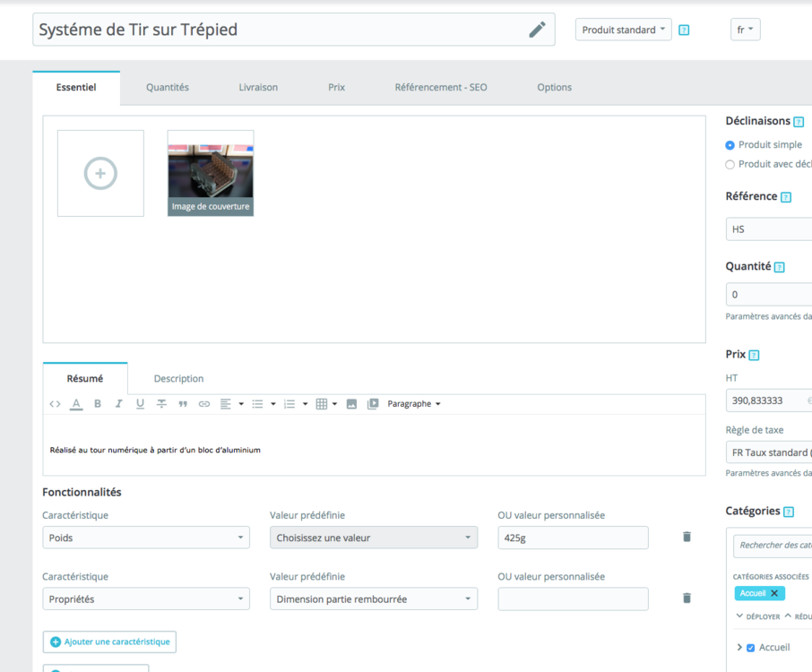Select the Résumé editor tab
Viewport: 812px width, 672px height.
point(85,378)
